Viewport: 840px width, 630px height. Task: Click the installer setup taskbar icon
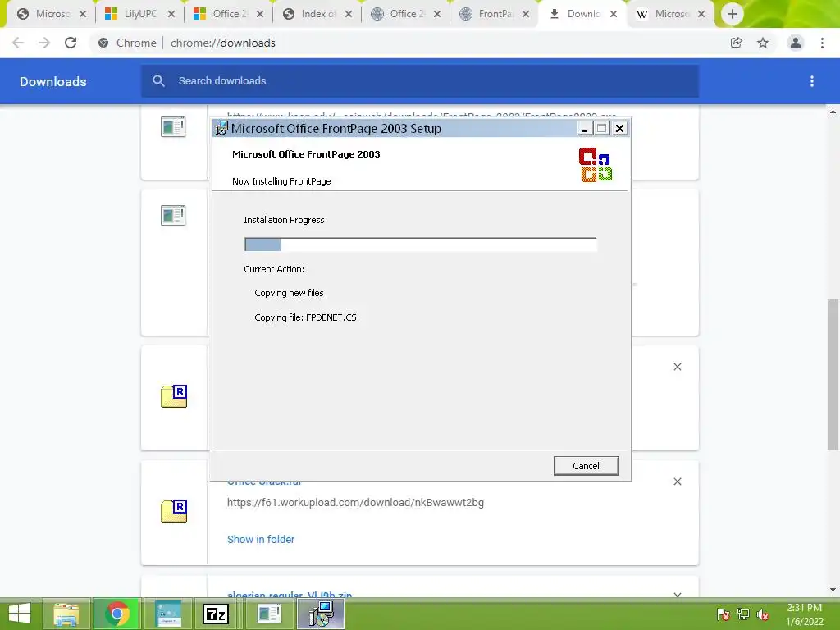coord(322,614)
